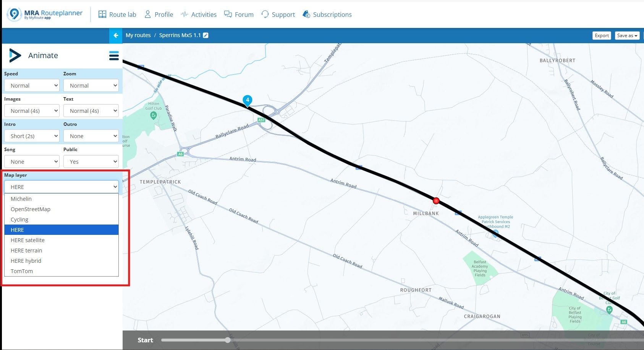This screenshot has width=644, height=350.
Task: Open the Song dropdown
Action: coord(32,162)
